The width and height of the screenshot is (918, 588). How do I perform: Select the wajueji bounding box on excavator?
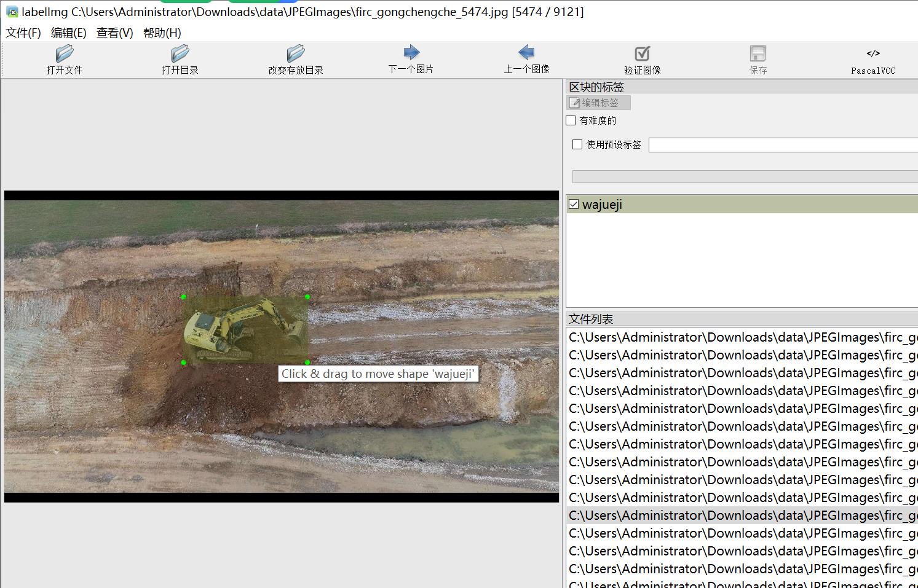[x=245, y=330]
